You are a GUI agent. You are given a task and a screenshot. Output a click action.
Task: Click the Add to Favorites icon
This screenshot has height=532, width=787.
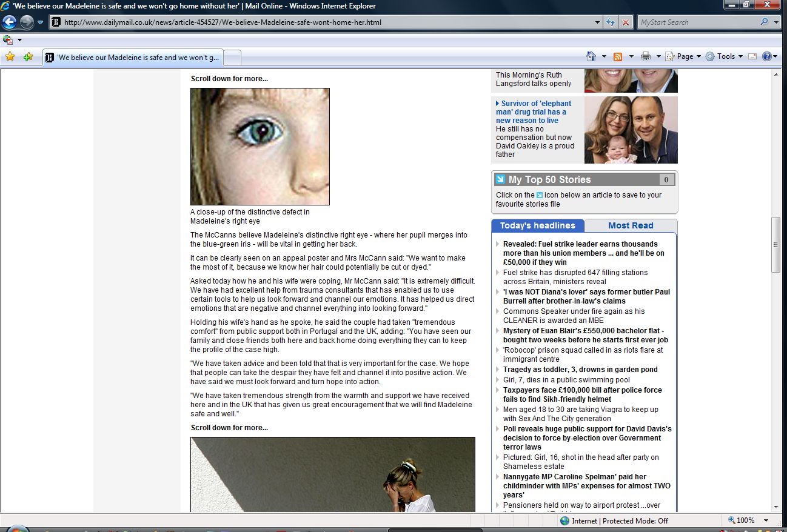click(x=28, y=57)
